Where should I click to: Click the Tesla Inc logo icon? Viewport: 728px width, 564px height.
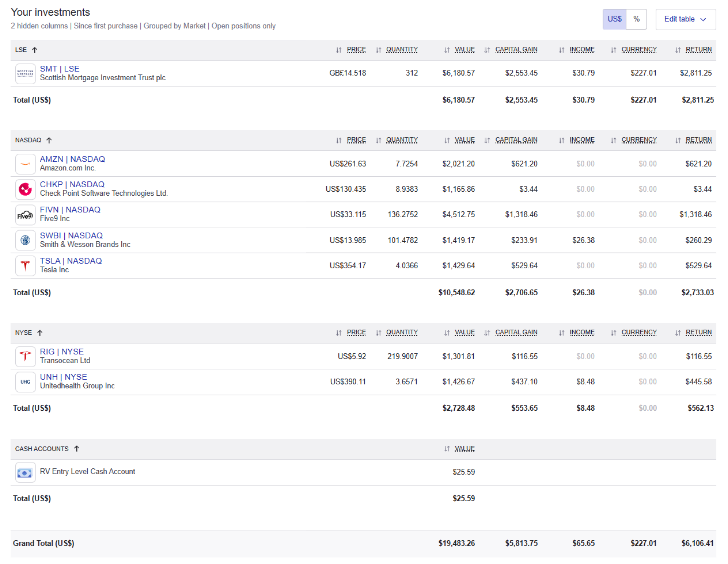point(25,266)
